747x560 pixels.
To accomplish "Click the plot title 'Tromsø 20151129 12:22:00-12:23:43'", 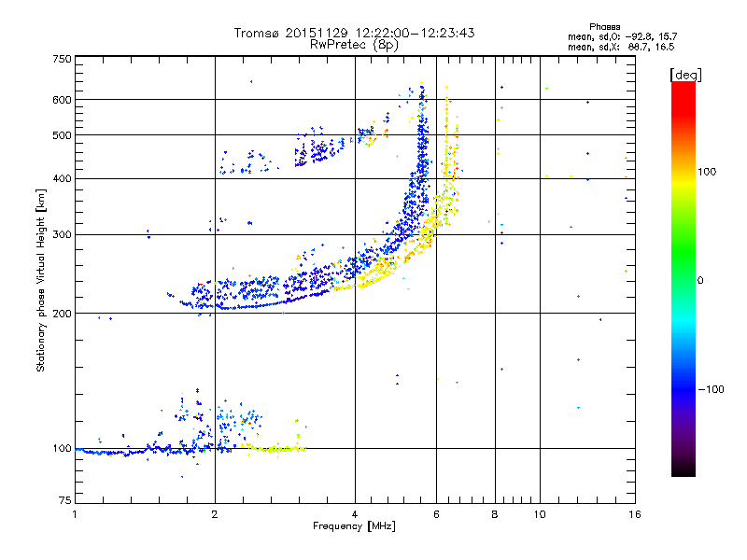I will 354,33.
